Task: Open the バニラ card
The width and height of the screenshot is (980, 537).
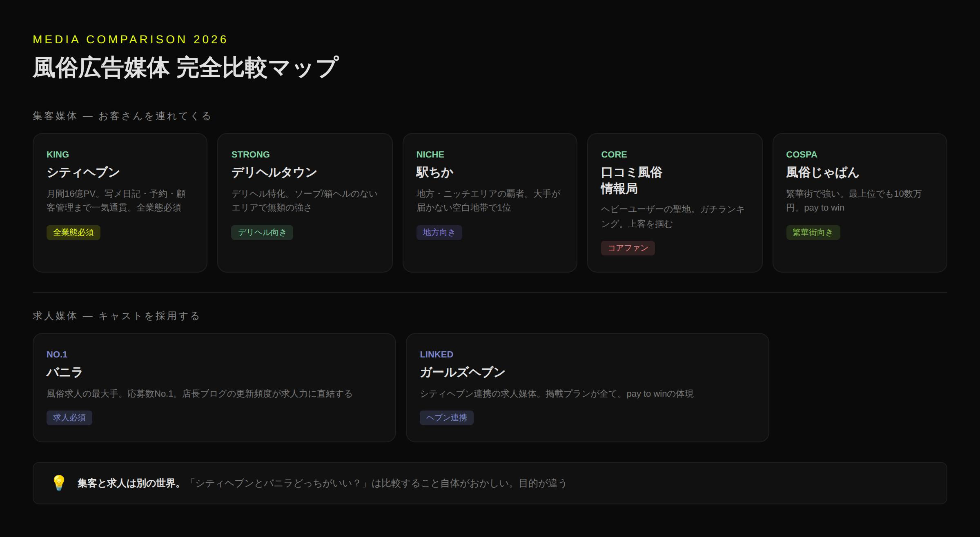Action: tap(214, 387)
